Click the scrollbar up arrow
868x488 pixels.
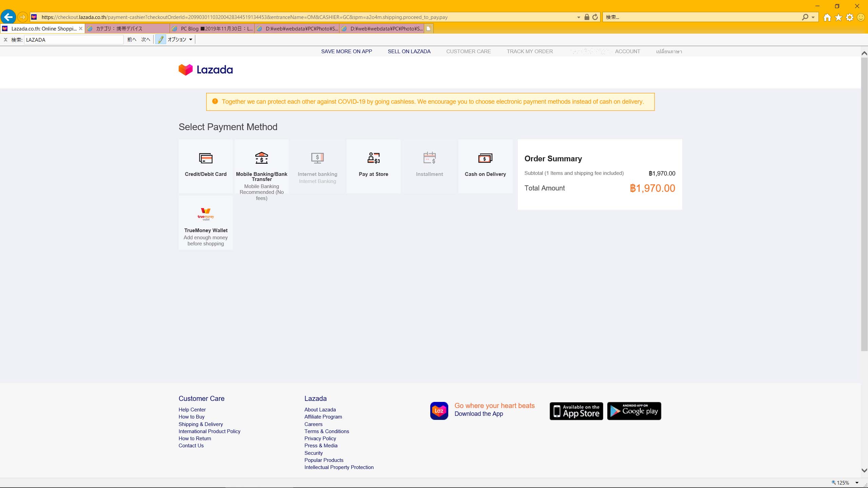864,53
